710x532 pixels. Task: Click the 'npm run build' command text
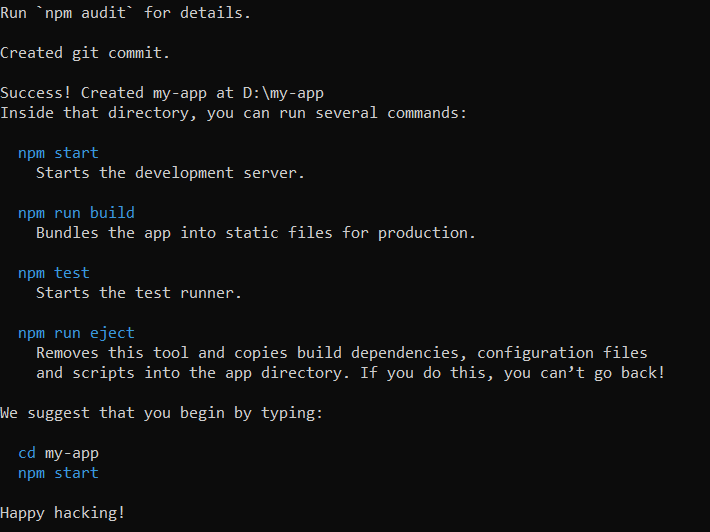tap(76, 213)
